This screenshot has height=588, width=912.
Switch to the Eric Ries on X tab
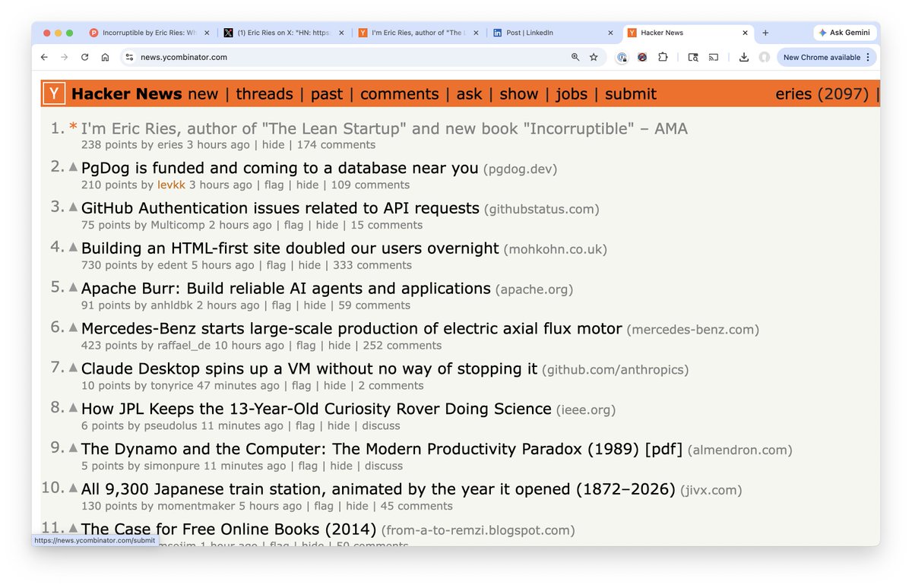coord(283,33)
